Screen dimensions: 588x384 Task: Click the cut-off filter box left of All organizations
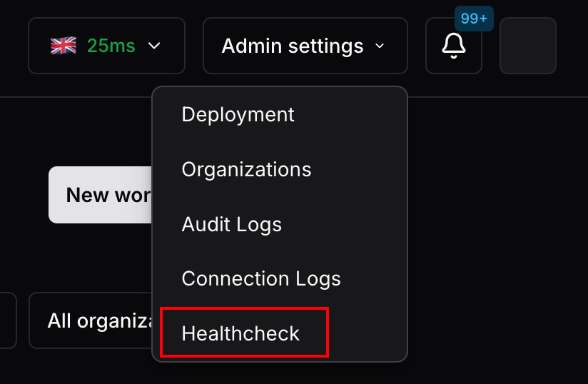tap(9, 320)
